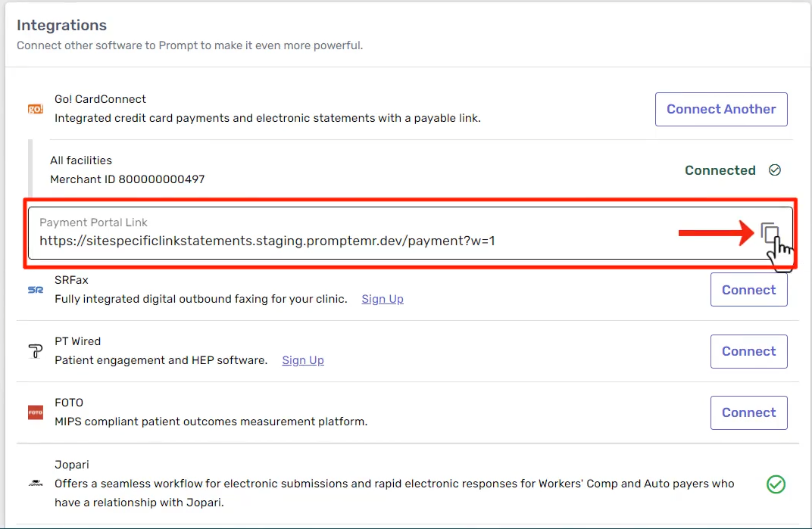Click the Jopari logo icon

35,484
